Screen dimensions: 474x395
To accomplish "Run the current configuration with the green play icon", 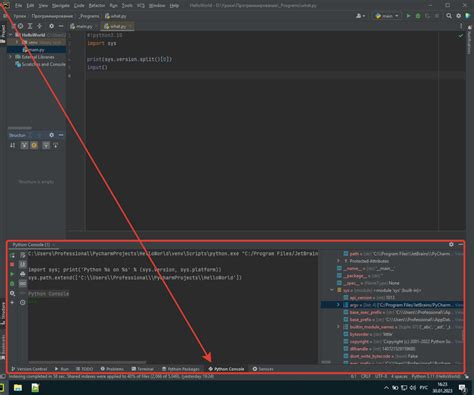I will point(408,16).
